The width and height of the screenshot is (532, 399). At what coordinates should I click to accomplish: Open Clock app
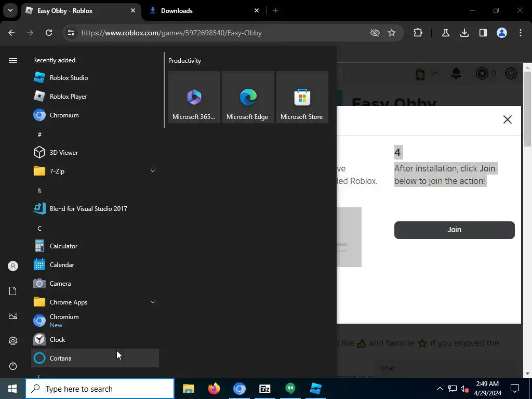(x=95, y=339)
